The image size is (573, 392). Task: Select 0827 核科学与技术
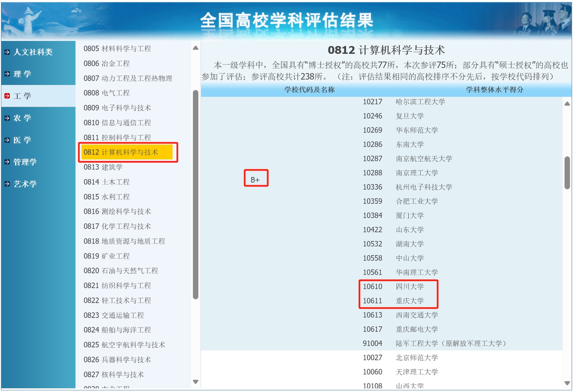pos(114,375)
